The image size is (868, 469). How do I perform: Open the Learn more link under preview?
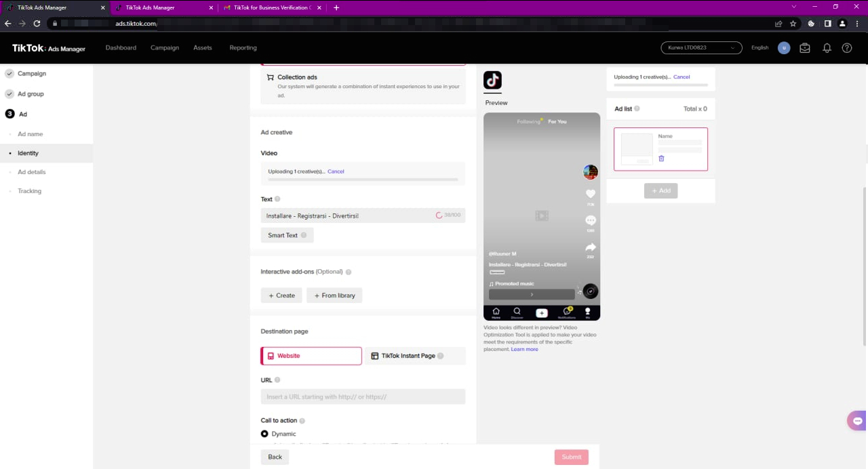tap(524, 349)
